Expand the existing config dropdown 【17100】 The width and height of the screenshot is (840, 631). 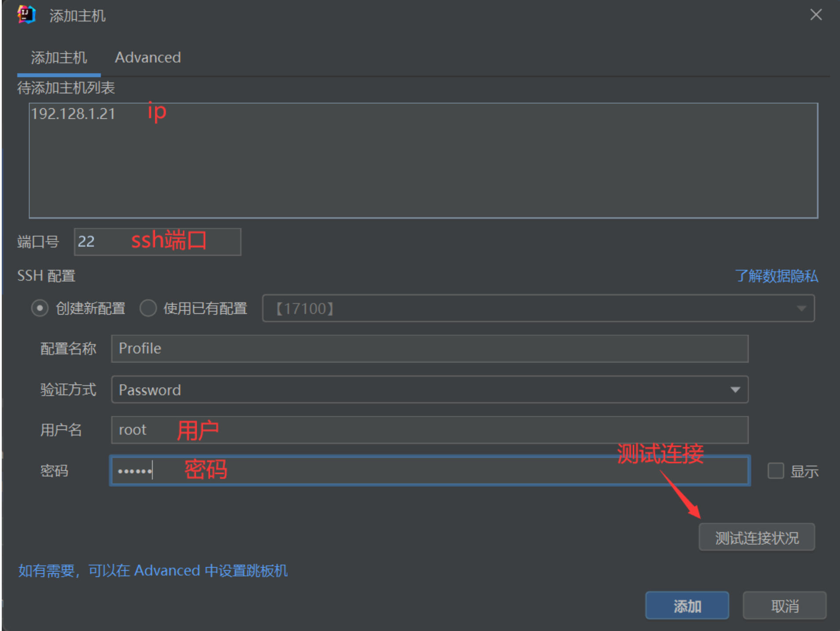point(538,308)
